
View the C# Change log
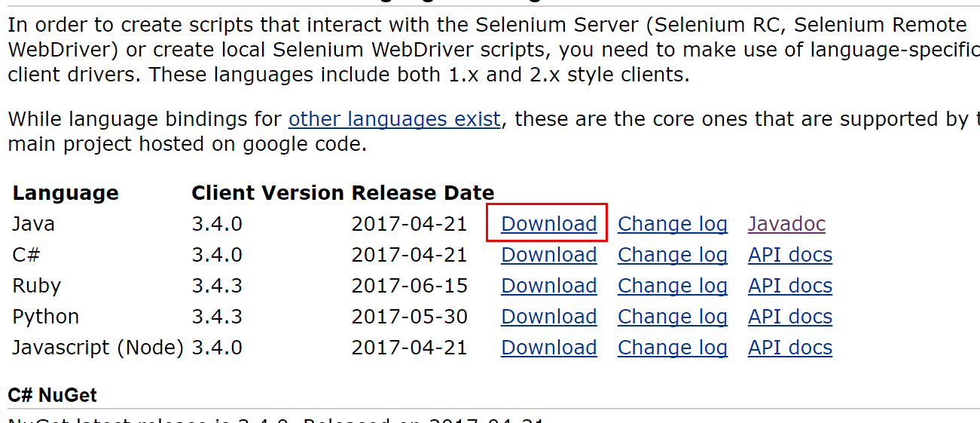(672, 255)
